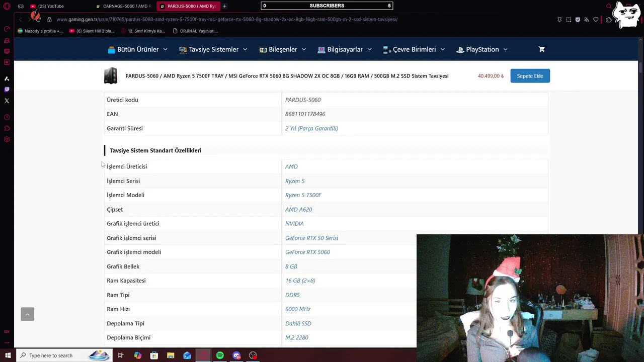The width and height of the screenshot is (644, 362).
Task: Click the snapshot capture icon
Action: (x=569, y=20)
